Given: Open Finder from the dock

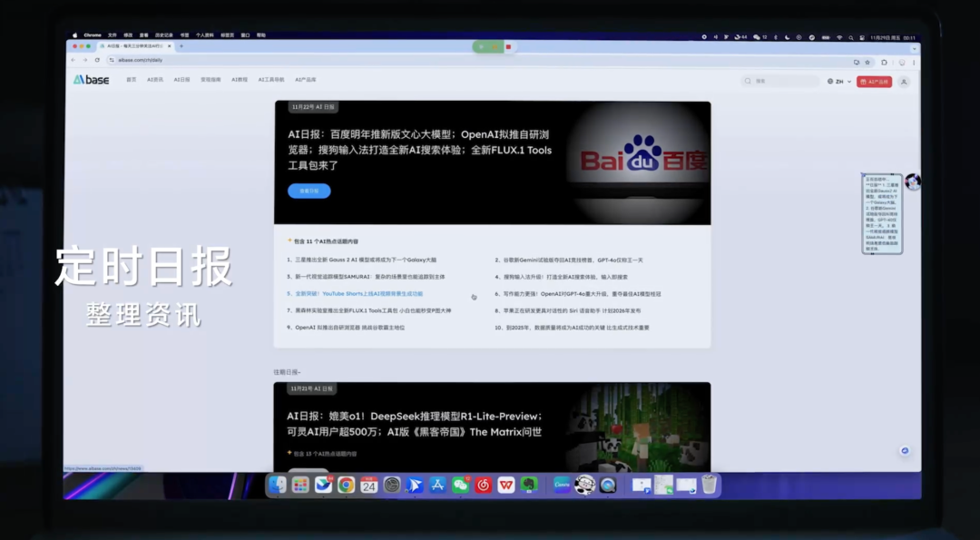Looking at the screenshot, I should (x=278, y=485).
